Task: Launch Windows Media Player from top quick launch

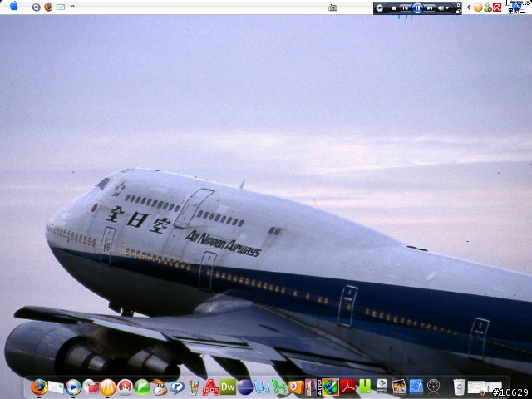Action: 37,7
